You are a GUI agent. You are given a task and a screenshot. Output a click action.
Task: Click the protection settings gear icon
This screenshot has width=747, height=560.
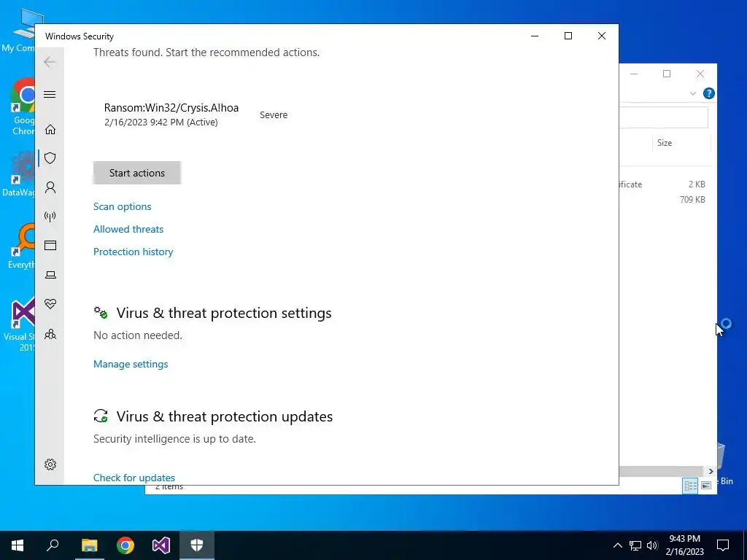(101, 313)
